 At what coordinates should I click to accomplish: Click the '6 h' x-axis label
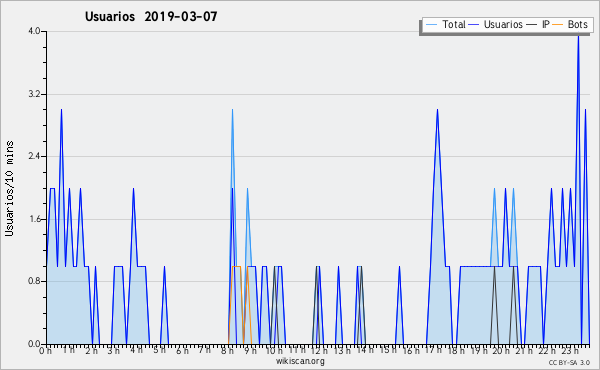click(x=182, y=351)
